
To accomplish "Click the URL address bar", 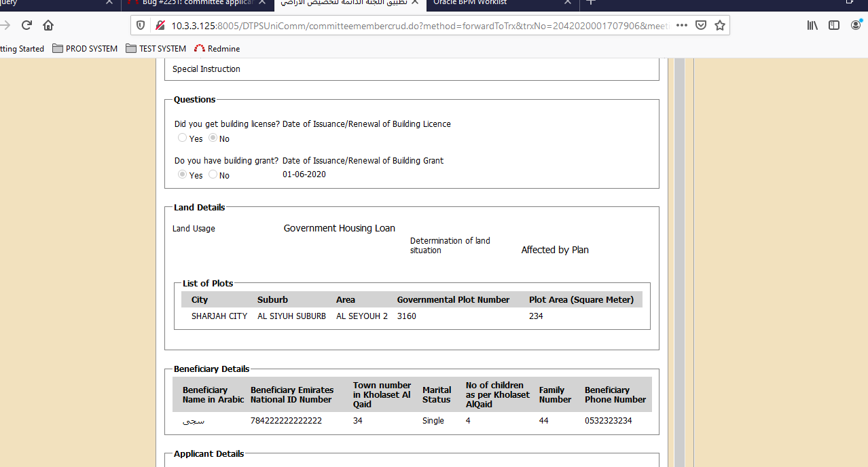I will [x=421, y=25].
